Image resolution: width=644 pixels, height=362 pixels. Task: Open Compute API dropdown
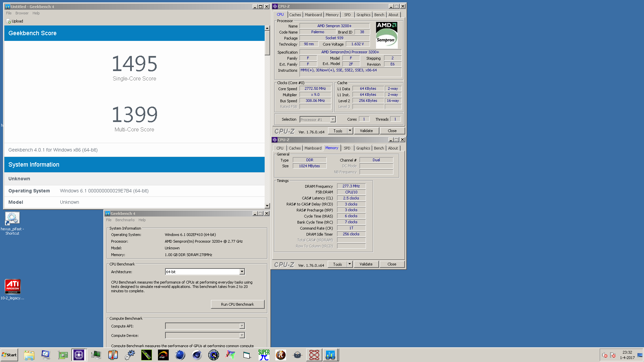pyautogui.click(x=242, y=326)
